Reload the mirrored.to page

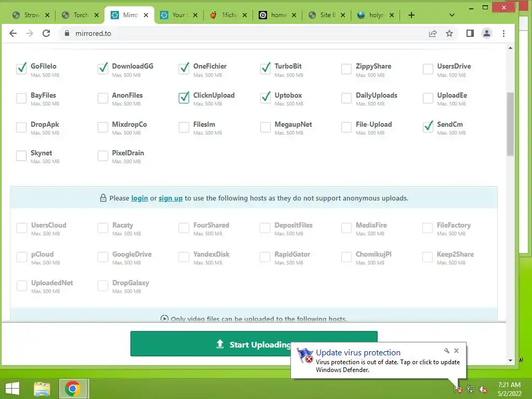(46, 33)
